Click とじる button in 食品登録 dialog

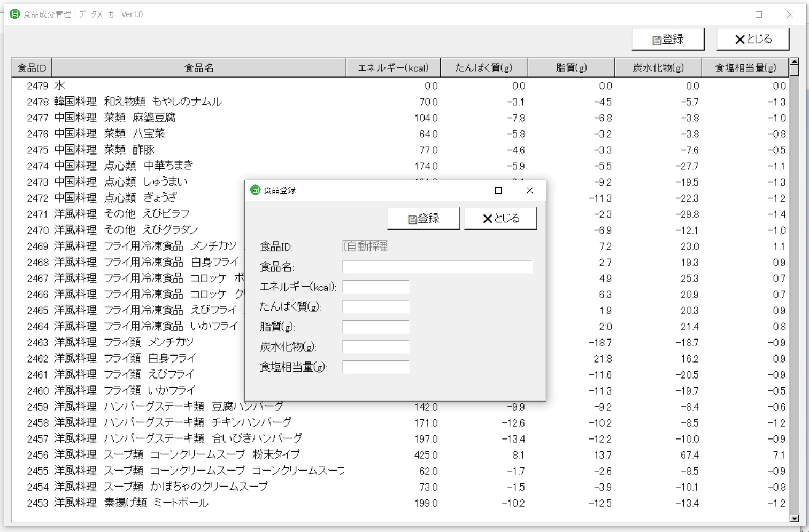point(500,218)
